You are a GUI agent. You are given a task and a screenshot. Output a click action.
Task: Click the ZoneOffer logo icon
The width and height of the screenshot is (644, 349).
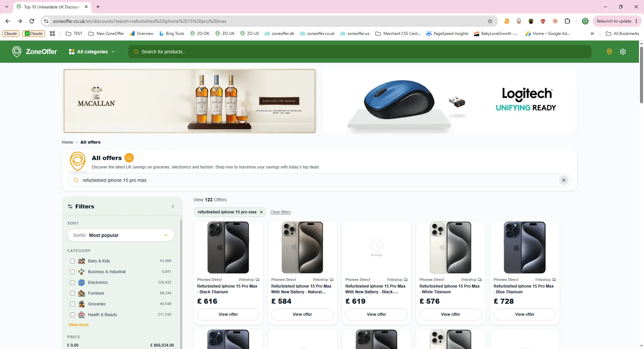(x=17, y=51)
